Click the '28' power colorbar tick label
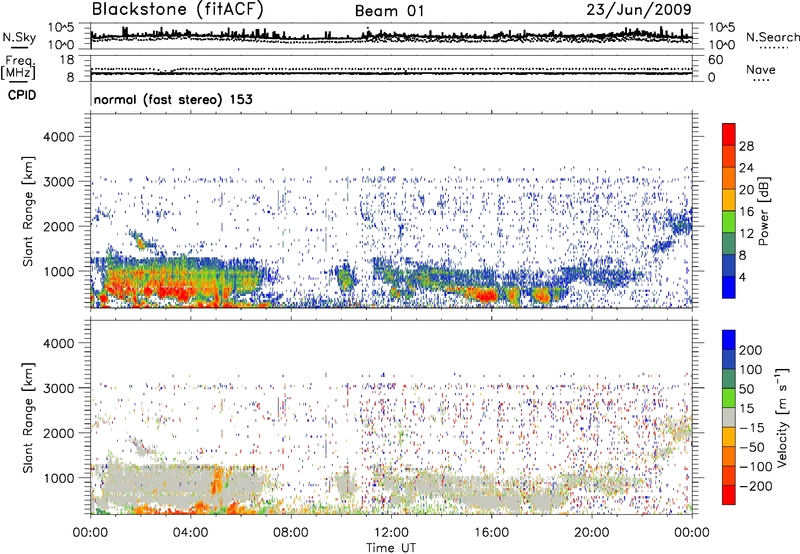Image resolution: width=800 pixels, height=554 pixels. [x=746, y=146]
